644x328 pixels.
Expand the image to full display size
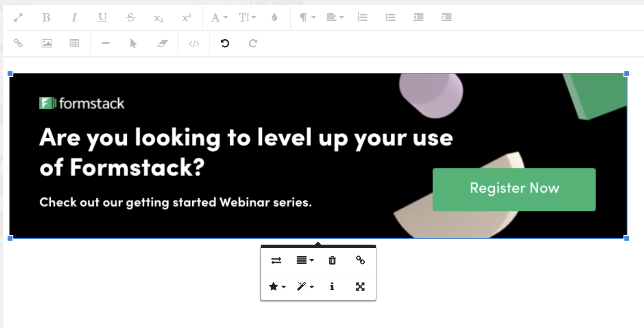click(x=360, y=287)
